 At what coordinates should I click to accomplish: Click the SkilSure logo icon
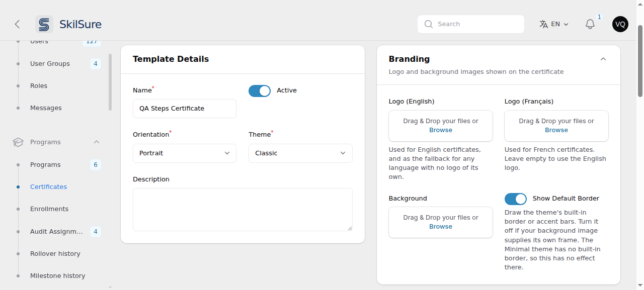pos(44,24)
